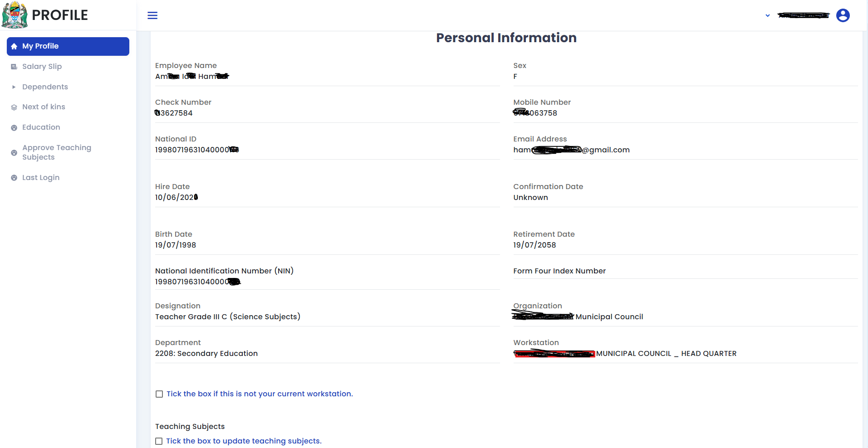868x448 pixels.
Task: Tick the not current workstation checkbox
Action: click(x=159, y=394)
